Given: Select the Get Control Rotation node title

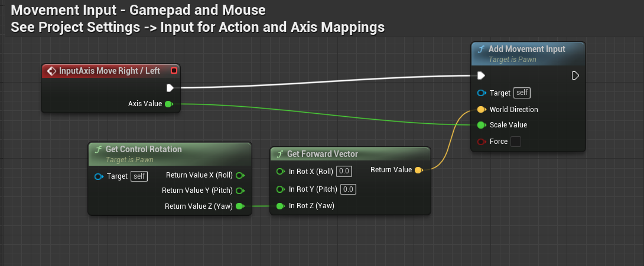Looking at the screenshot, I should 144,149.
